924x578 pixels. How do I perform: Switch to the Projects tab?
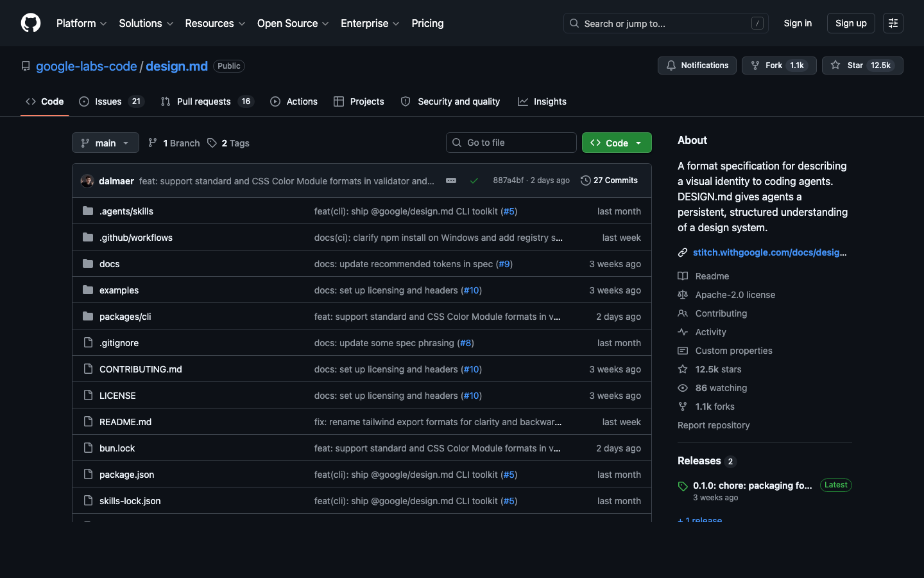click(359, 101)
